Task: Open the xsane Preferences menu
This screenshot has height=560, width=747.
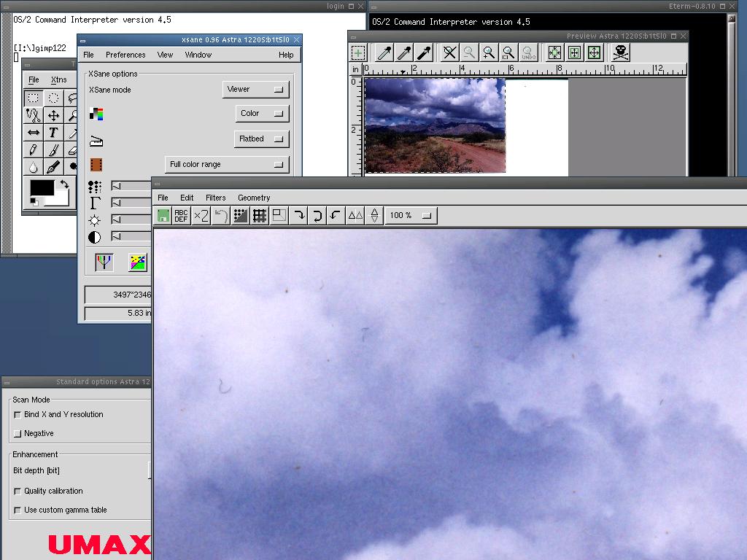Action: 125,55
